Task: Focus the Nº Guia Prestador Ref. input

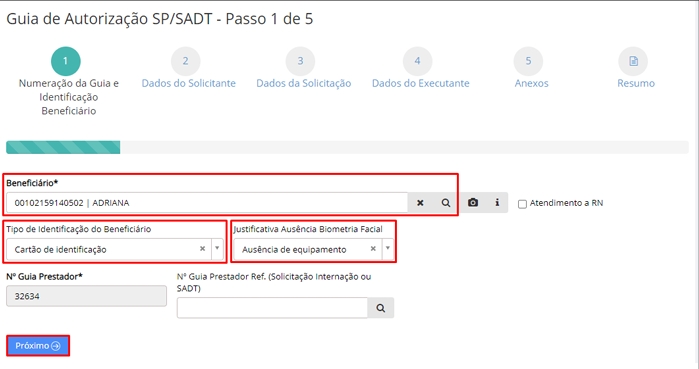Action: point(272,308)
